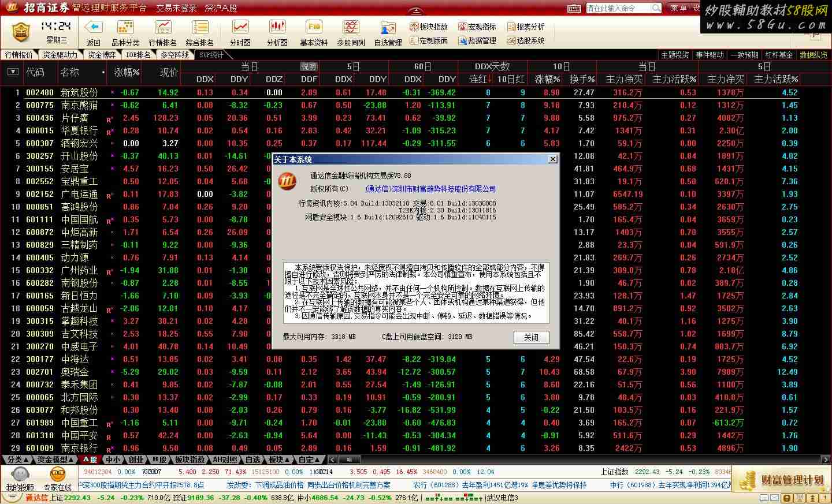Open 选股系统 toolbar item

coord(526,40)
